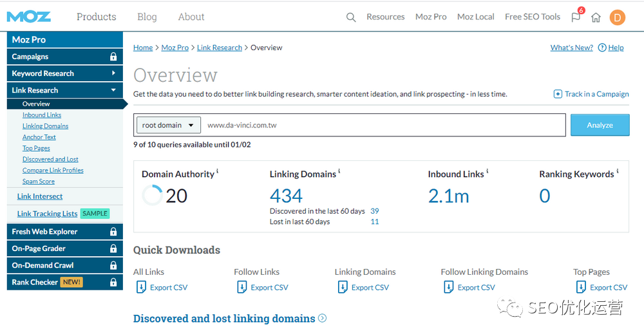Click the Moz logo
The width and height of the screenshot is (644, 336).
29,17
